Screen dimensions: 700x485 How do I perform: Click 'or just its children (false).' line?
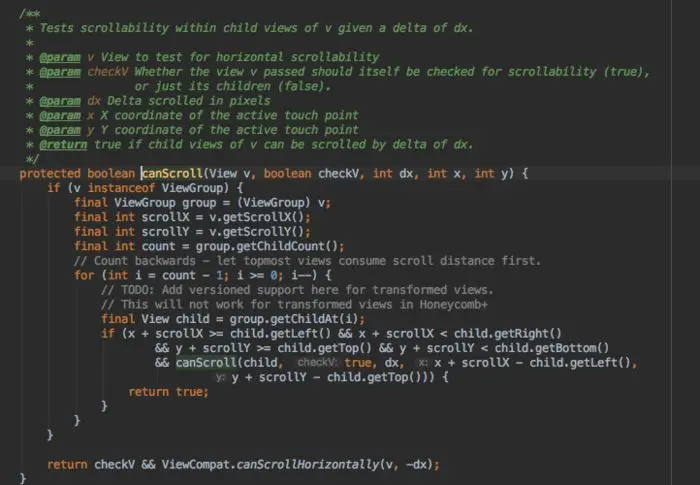coord(233,86)
